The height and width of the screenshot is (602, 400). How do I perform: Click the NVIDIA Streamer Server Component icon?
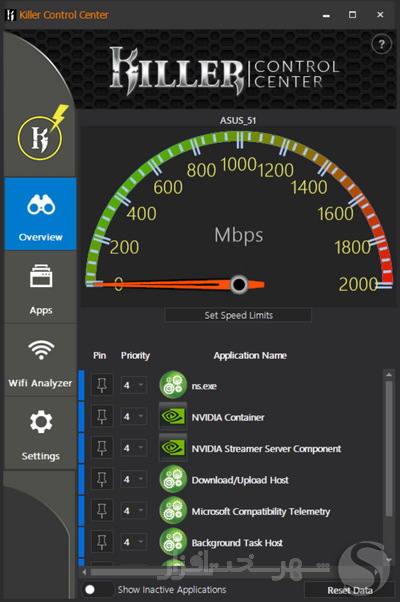click(x=173, y=448)
